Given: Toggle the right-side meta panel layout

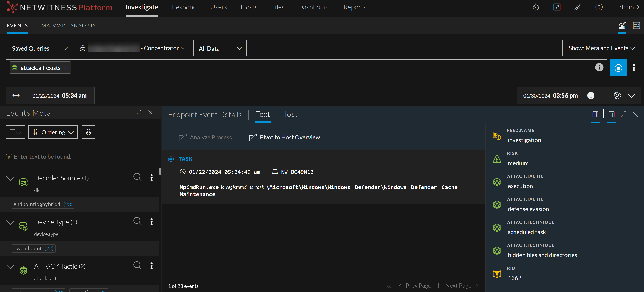Looking at the screenshot, I should click(595, 114).
